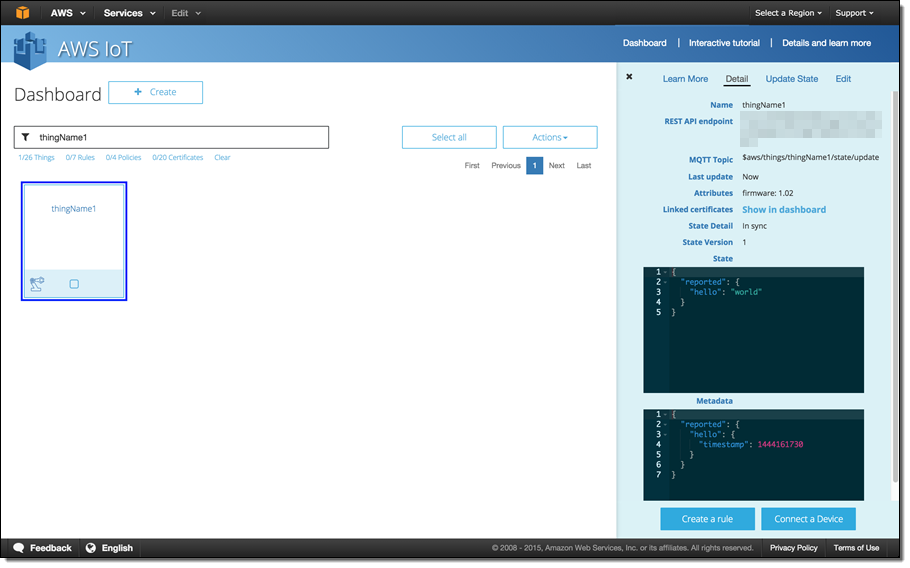Click the Connect a Device button

[x=808, y=519]
